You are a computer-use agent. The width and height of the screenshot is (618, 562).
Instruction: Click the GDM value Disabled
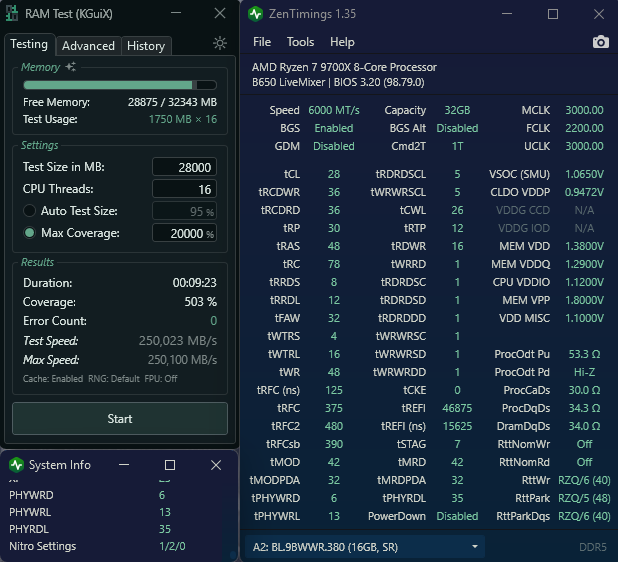[333, 146]
